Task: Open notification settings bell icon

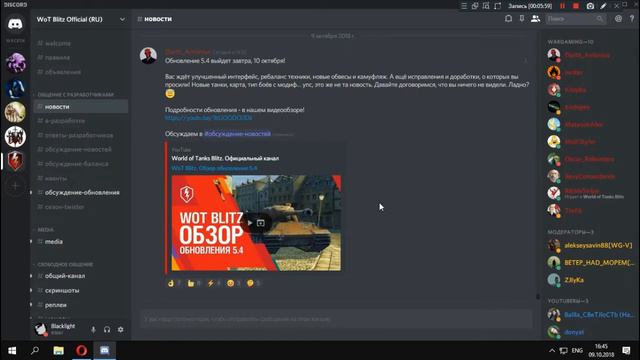Action: [508, 19]
